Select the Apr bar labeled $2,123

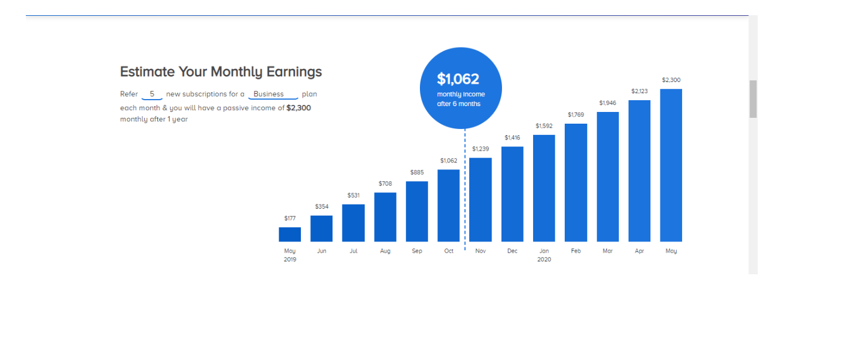tap(639, 171)
